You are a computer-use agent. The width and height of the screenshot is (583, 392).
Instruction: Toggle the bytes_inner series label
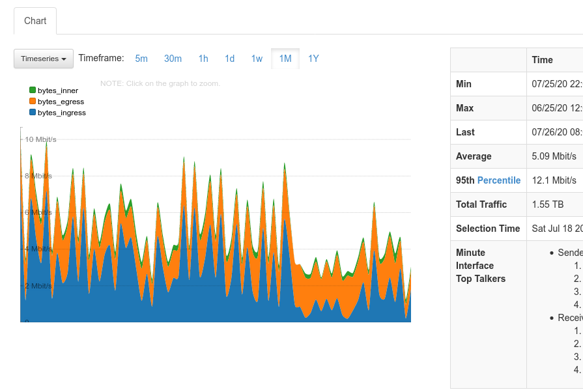(x=58, y=91)
